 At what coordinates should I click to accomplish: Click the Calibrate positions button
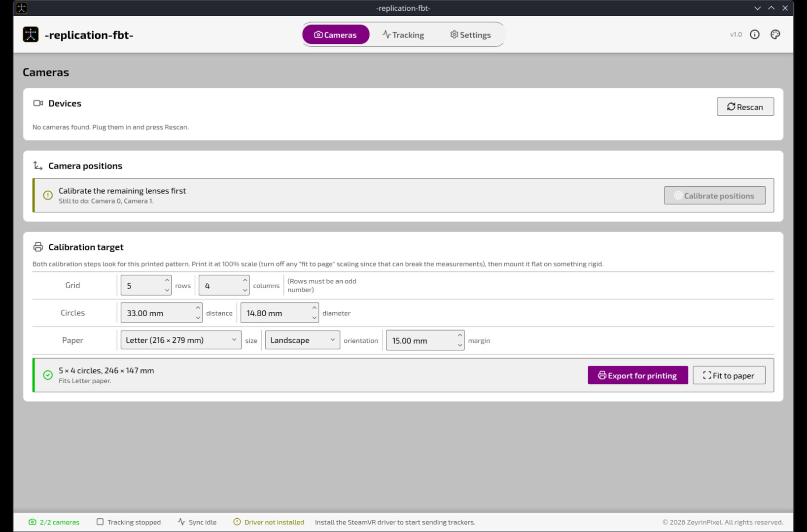pos(714,196)
